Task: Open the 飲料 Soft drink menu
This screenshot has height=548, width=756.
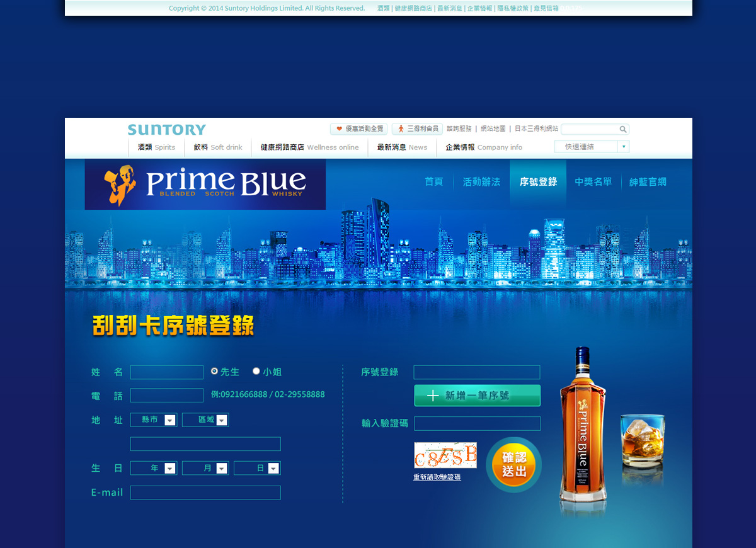Action: pos(218,147)
